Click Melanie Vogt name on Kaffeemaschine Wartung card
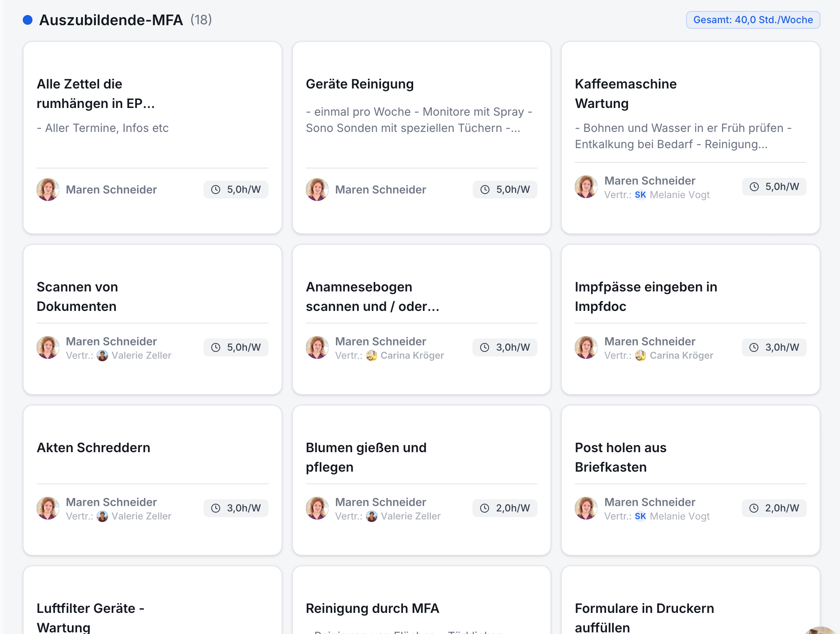The height and width of the screenshot is (634, 840). (x=680, y=195)
